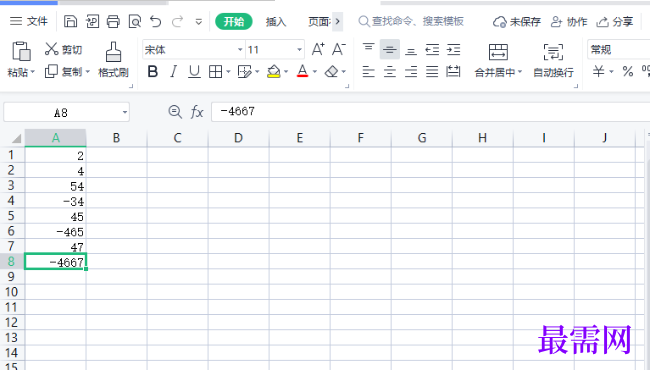Expand the borders dropdown arrow
650x371 pixels.
pos(228,72)
